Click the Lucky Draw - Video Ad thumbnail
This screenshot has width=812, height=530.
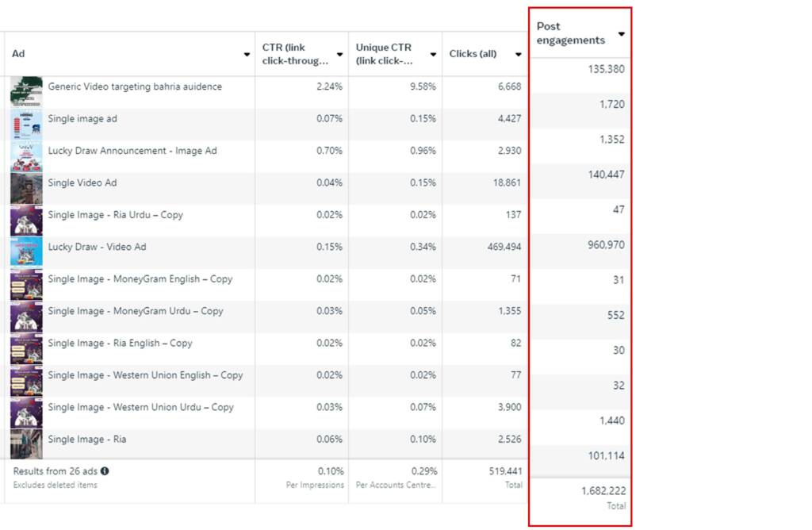(26, 252)
